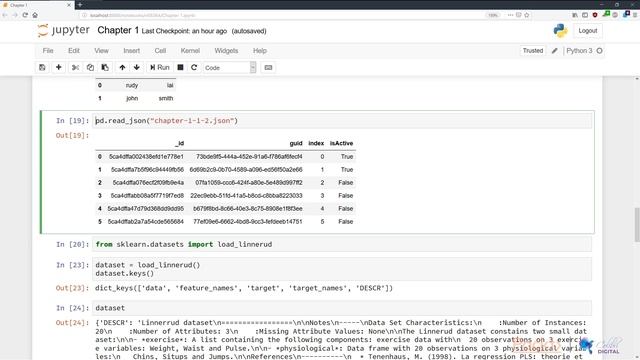The height and width of the screenshot is (360, 640).
Task: Click the save and checkpoint icon
Action: [42, 67]
